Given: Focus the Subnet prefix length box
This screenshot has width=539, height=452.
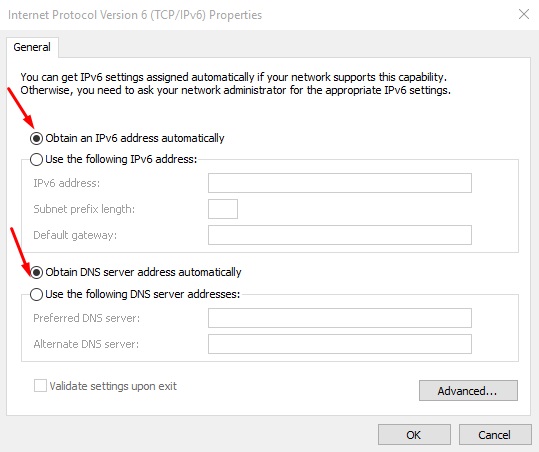Looking at the screenshot, I should click(223, 209).
